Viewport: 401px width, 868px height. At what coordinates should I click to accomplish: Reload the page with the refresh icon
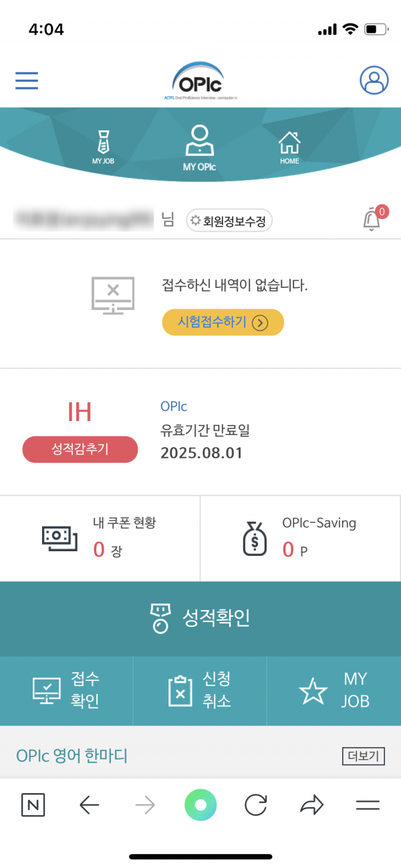pyautogui.click(x=255, y=805)
